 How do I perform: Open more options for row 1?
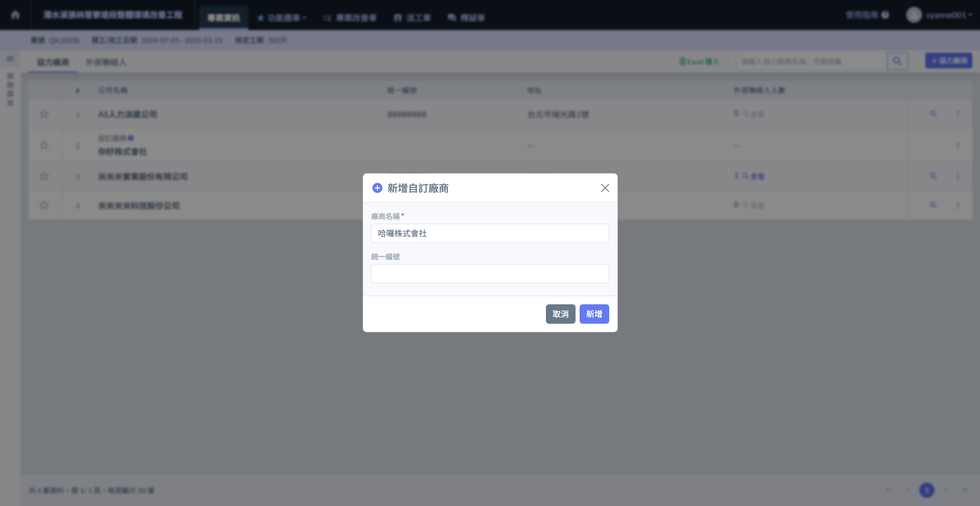pyautogui.click(x=958, y=114)
